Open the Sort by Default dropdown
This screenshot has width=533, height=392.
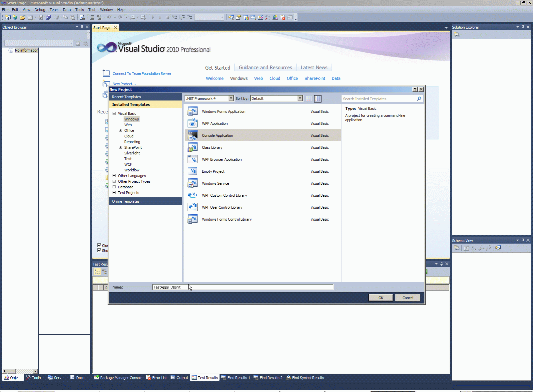click(300, 98)
